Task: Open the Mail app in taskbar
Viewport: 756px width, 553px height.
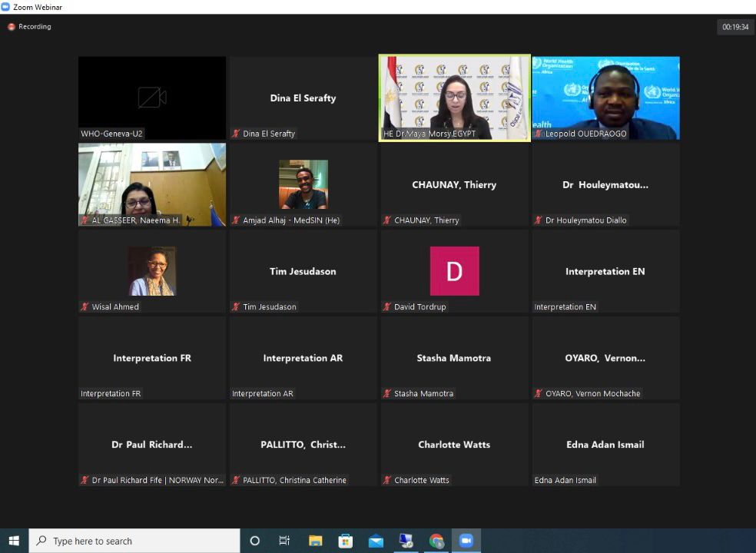Action: 376,541
